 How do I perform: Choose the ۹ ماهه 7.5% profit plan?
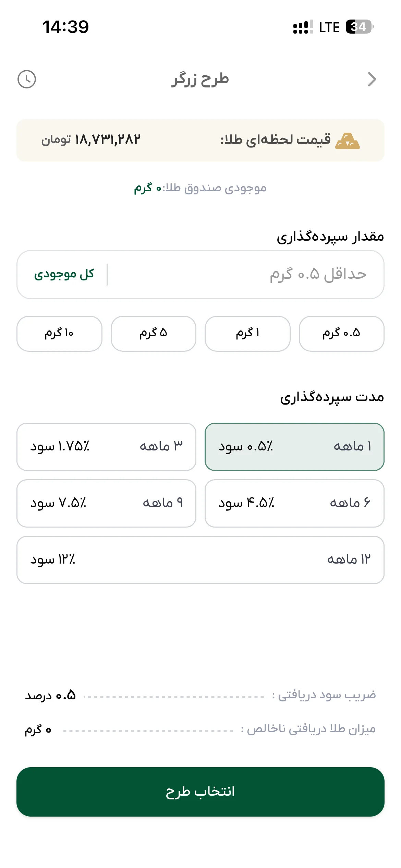(106, 503)
